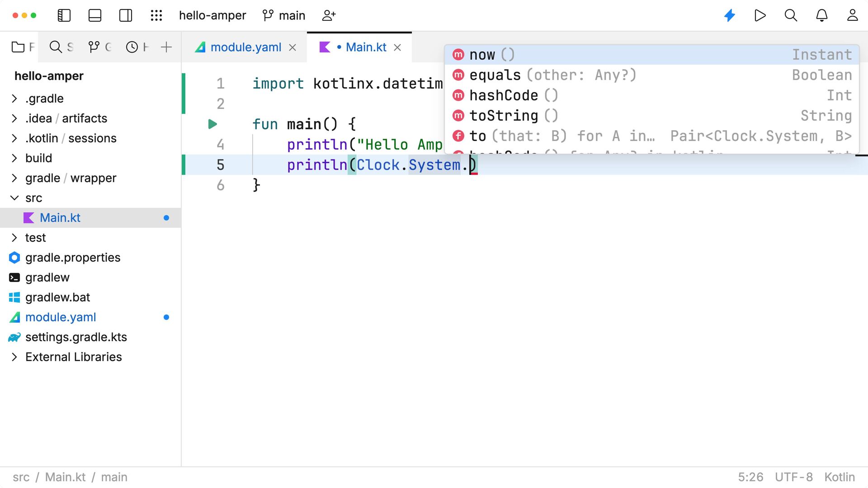Click the settings.gradle.kts elephant icon
Image resolution: width=868 pixels, height=488 pixels.
[14, 337]
